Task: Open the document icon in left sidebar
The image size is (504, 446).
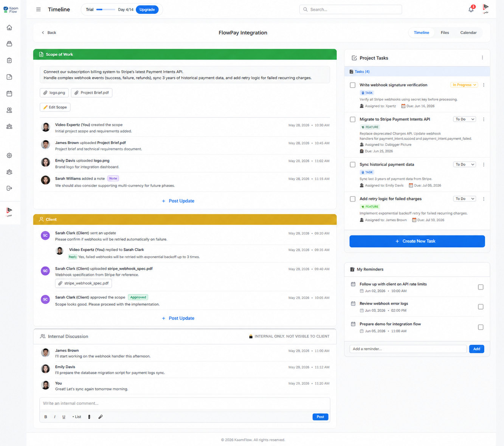Action: (x=9, y=77)
